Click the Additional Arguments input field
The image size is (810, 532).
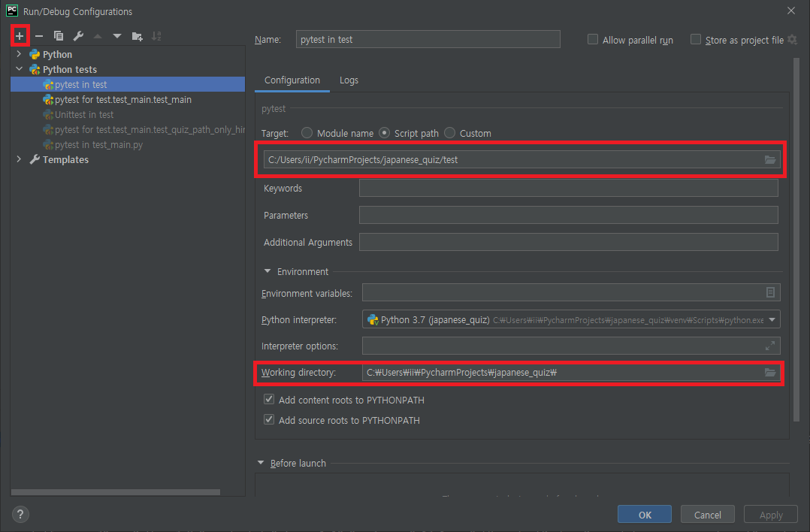[568, 242]
